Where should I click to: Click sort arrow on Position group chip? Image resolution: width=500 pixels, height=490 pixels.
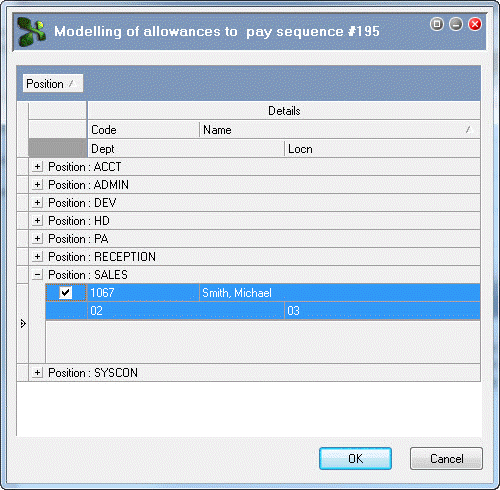tap(71, 84)
